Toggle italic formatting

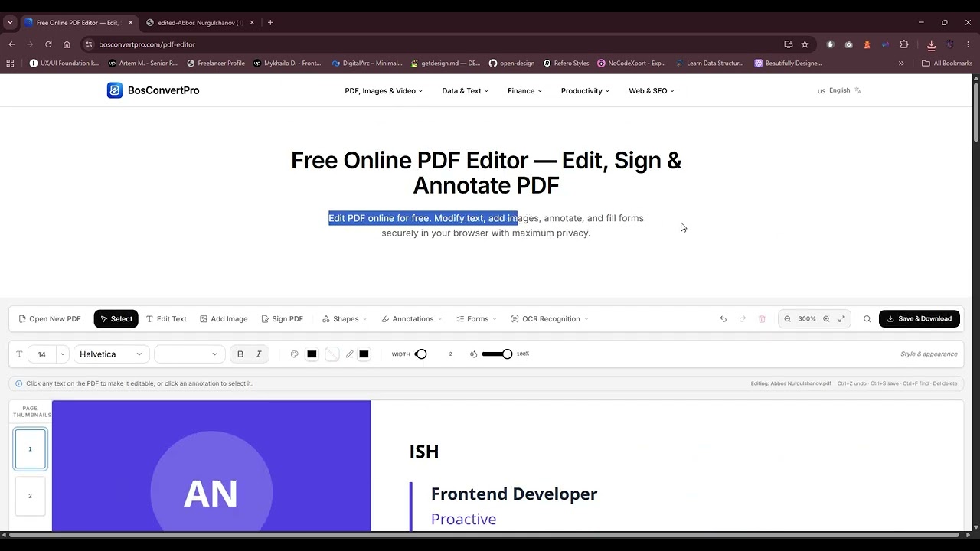[x=259, y=354]
